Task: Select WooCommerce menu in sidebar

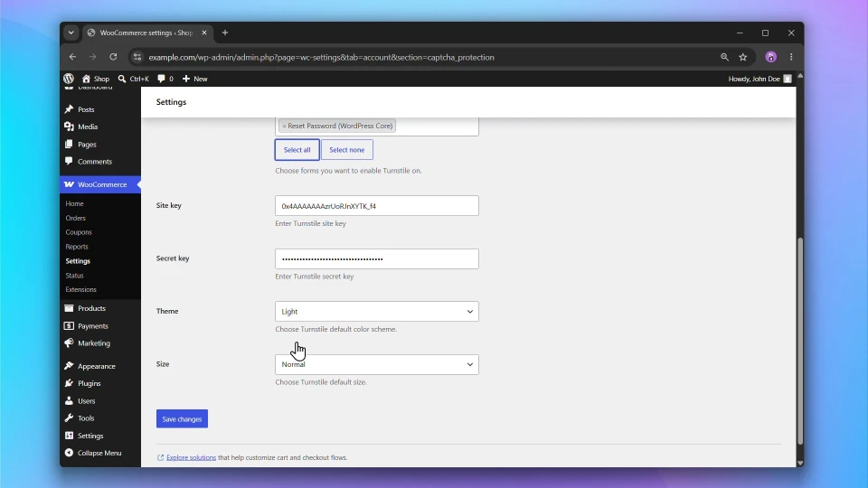Action: click(100, 184)
